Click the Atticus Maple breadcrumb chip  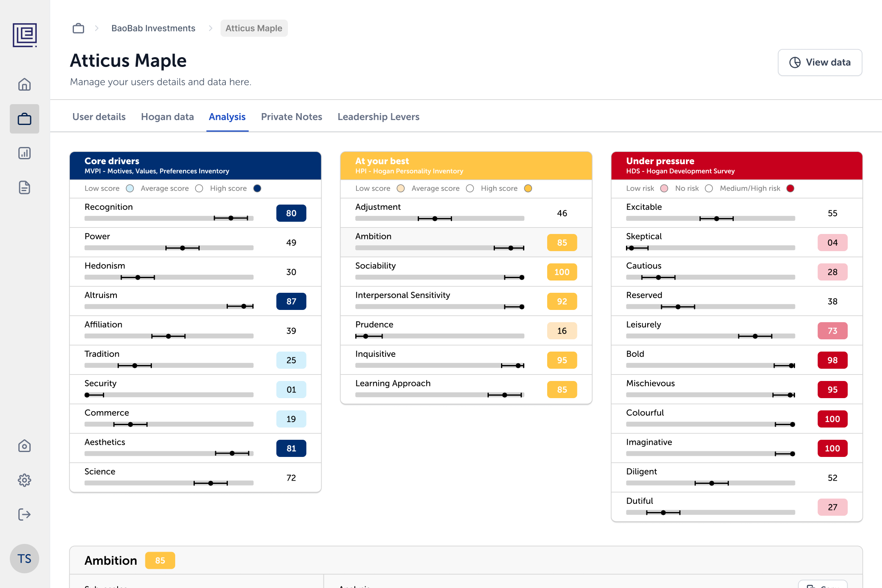[254, 28]
